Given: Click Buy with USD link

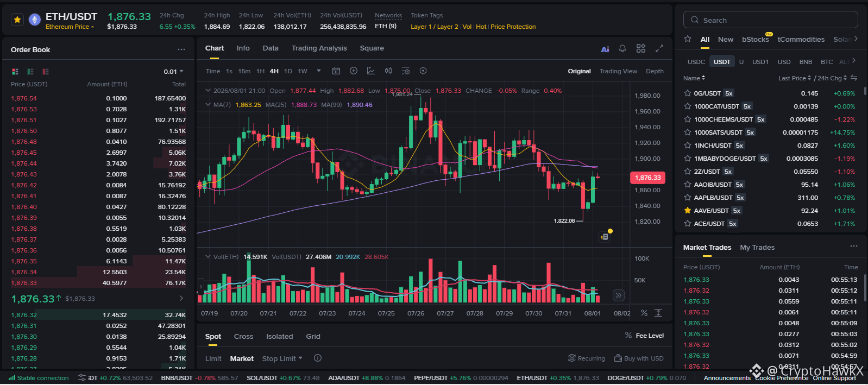Looking at the screenshot, I should (x=639, y=358).
